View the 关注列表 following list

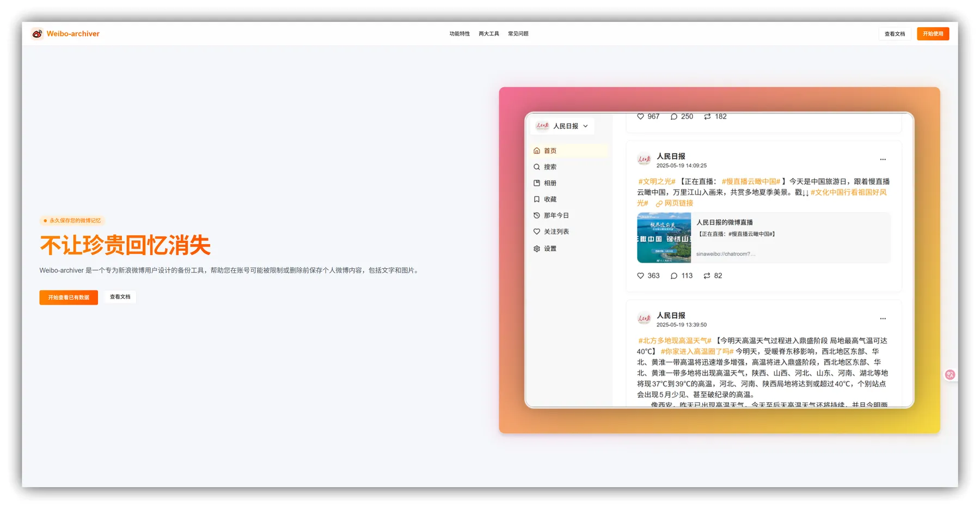[556, 231]
